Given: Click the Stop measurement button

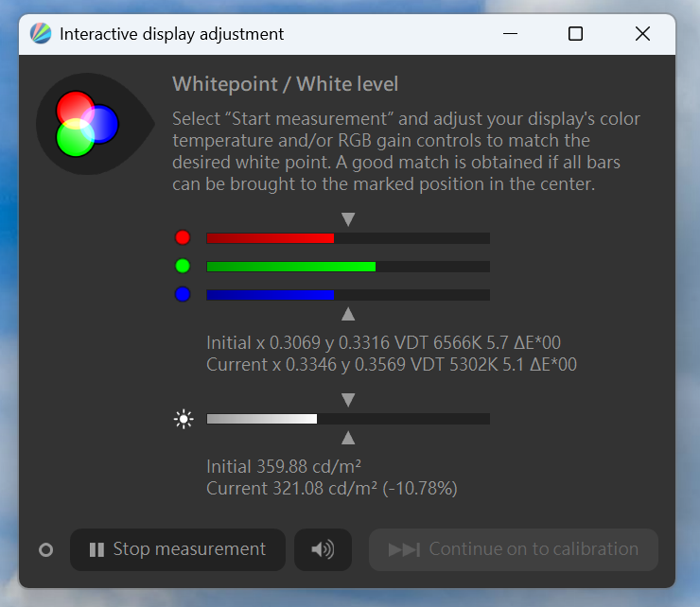Looking at the screenshot, I should click(x=178, y=549).
